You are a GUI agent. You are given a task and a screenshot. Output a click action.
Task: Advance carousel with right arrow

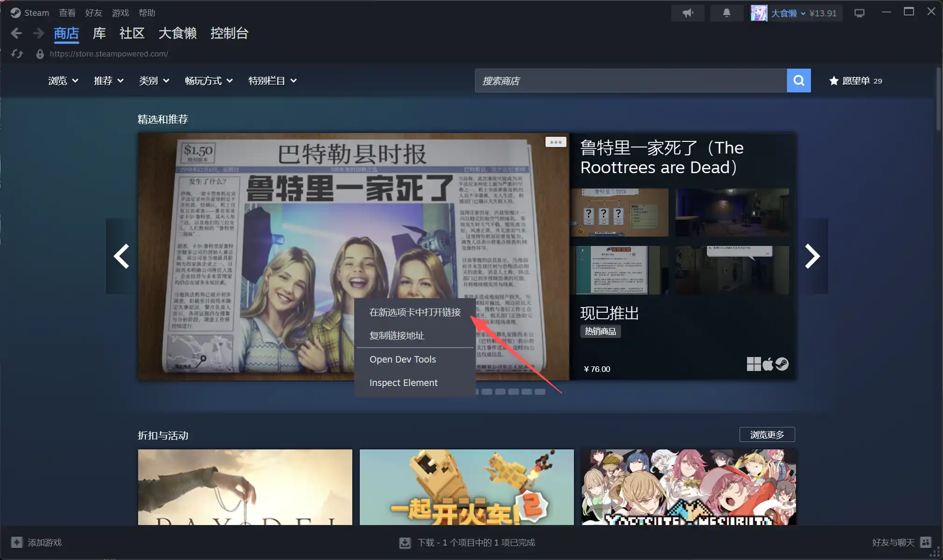812,256
